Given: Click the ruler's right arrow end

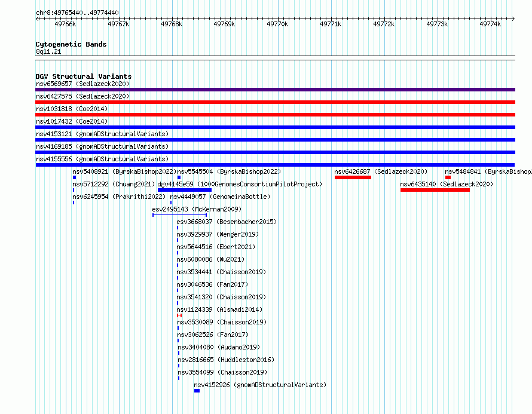Looking at the screenshot, I should pos(513,19).
